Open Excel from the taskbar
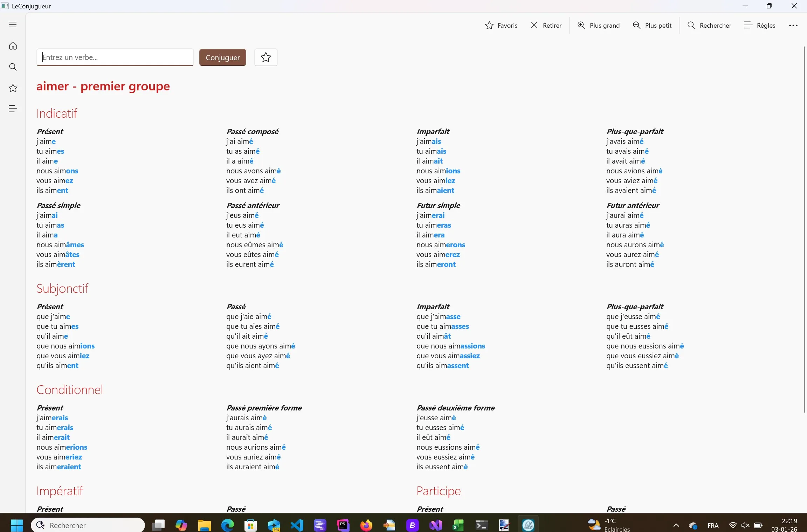The height and width of the screenshot is (532, 807). (458, 525)
